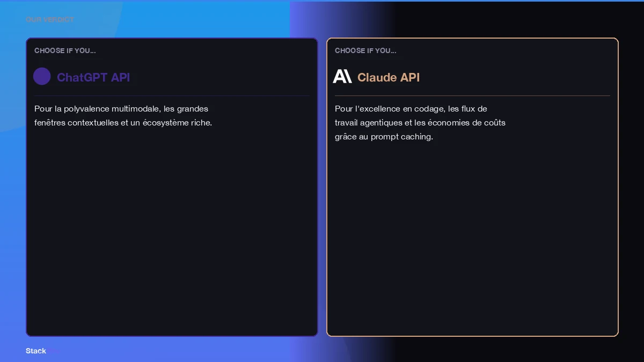Click the Claude API heading
Screen dimensions: 644x362
[389, 78]
